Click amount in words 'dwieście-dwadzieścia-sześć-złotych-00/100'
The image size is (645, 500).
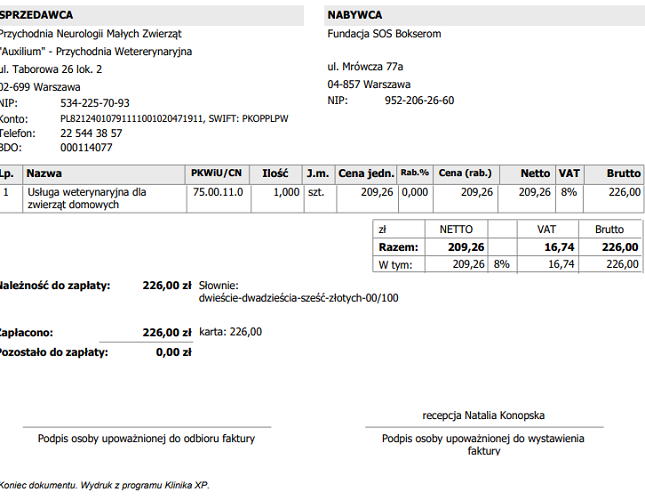coord(299,298)
